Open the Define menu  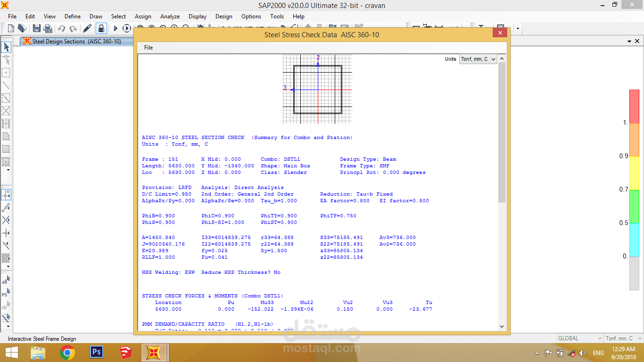coord(73,16)
